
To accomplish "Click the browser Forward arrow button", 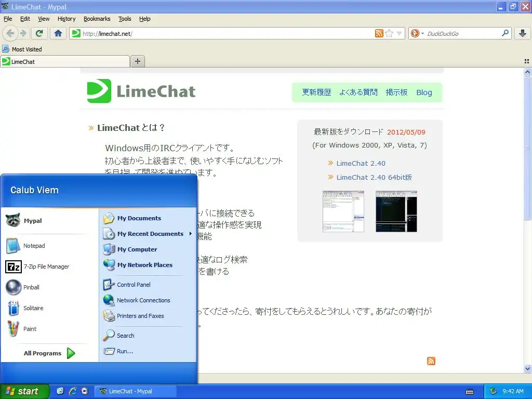I will point(23,33).
